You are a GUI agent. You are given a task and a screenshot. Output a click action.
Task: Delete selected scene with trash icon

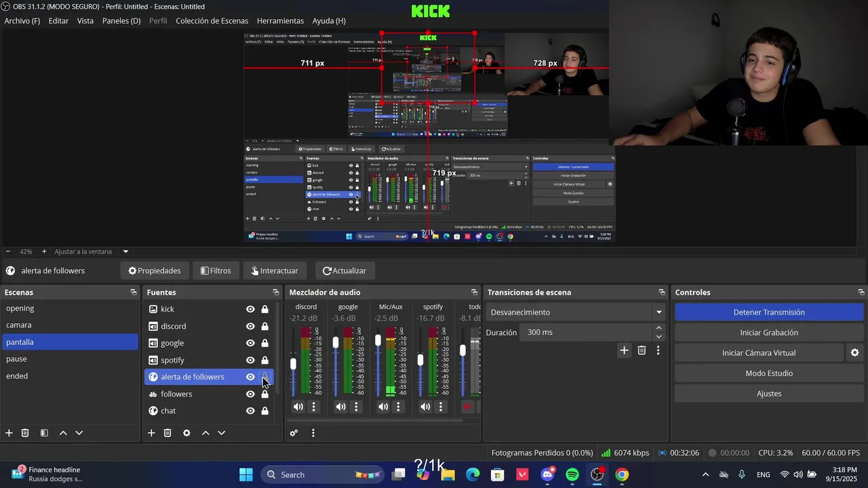pos(25,433)
